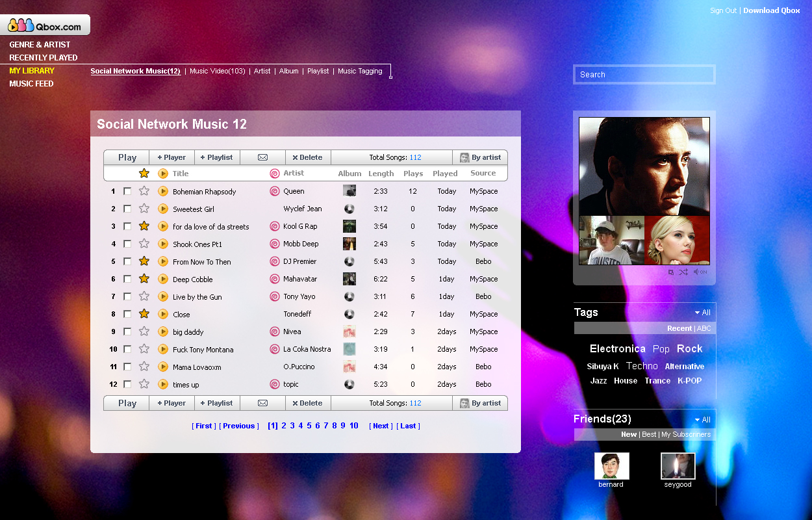Show Best friends in the Friends panel
This screenshot has width=812, height=520.
(x=649, y=434)
